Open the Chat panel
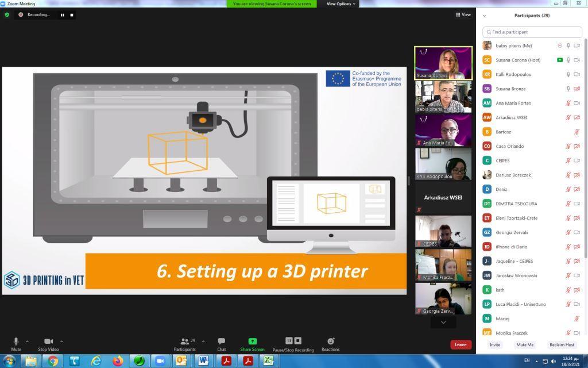This screenshot has width=588, height=368. point(221,342)
